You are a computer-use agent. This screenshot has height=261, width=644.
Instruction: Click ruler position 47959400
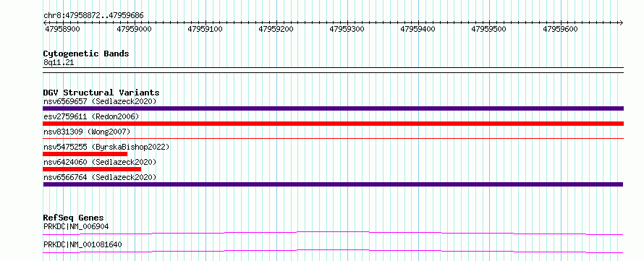tap(418, 29)
